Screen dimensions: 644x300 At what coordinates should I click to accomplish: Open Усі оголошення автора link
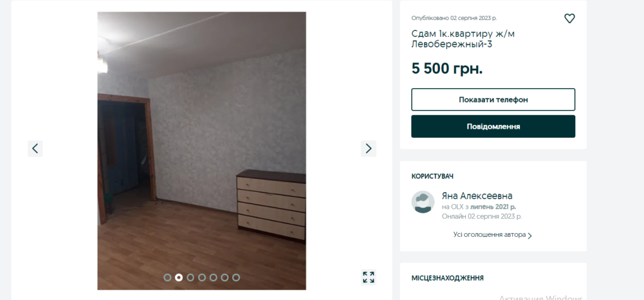tap(490, 235)
